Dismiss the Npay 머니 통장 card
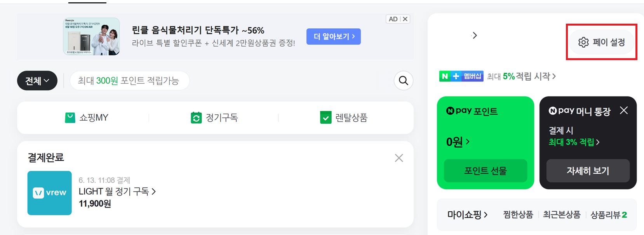Image resolution: width=644 pixels, height=235 pixels. pyautogui.click(x=624, y=111)
